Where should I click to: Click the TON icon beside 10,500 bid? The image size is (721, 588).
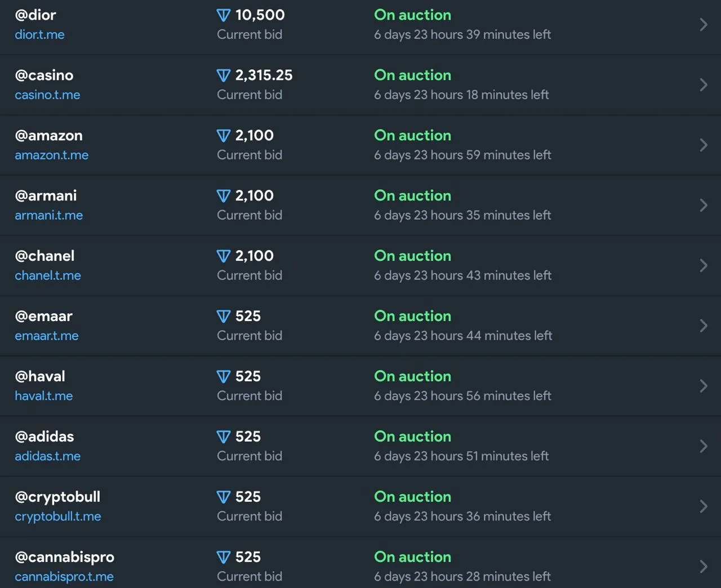[224, 15]
